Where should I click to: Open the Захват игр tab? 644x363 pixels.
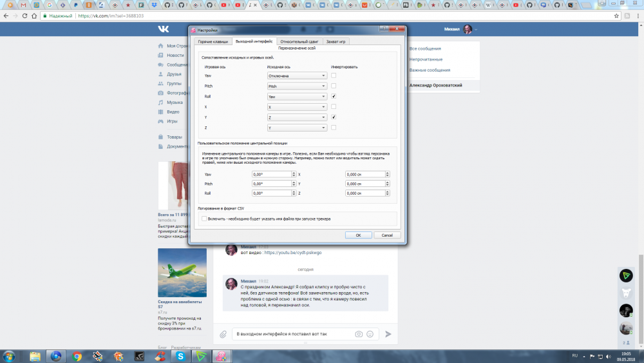click(x=336, y=41)
